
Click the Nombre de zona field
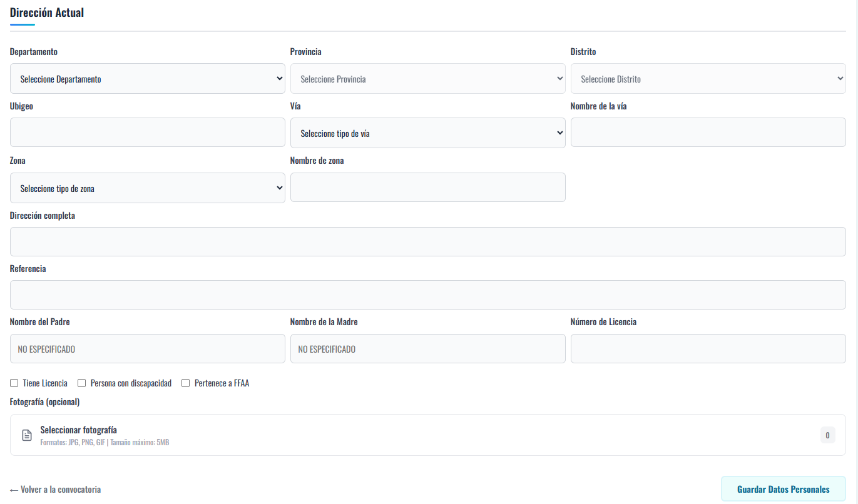click(428, 188)
